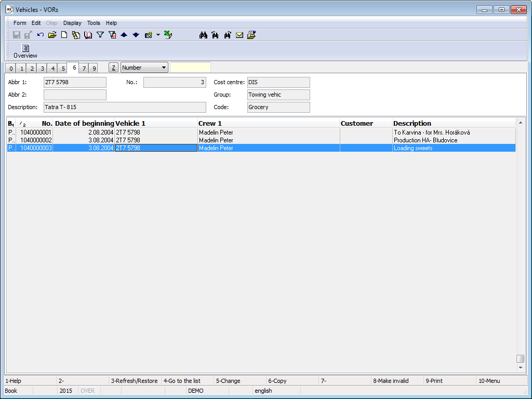Sort by the No. column header
The image size is (532, 399).
click(x=35, y=124)
